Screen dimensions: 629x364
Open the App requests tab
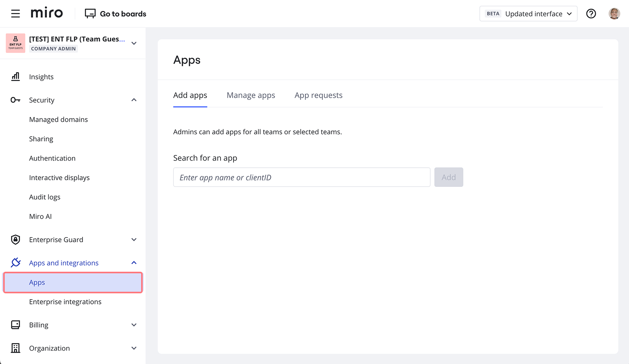pyautogui.click(x=318, y=95)
